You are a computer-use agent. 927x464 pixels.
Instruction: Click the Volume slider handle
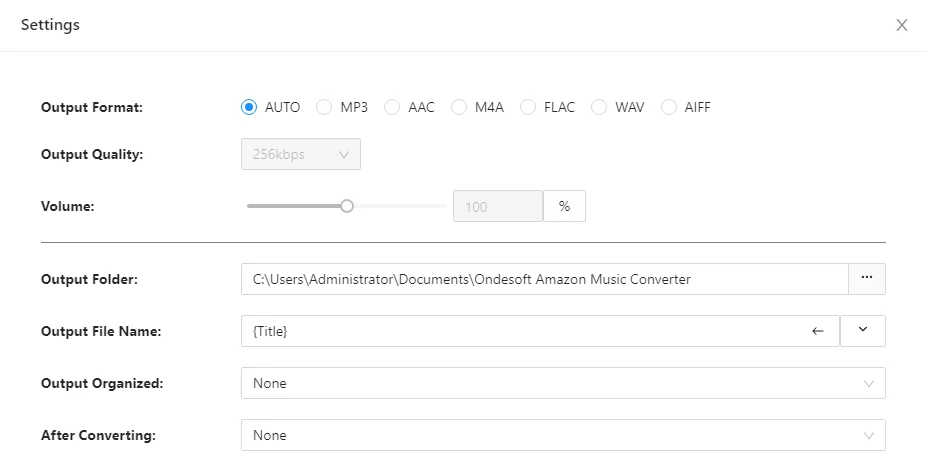pos(347,206)
